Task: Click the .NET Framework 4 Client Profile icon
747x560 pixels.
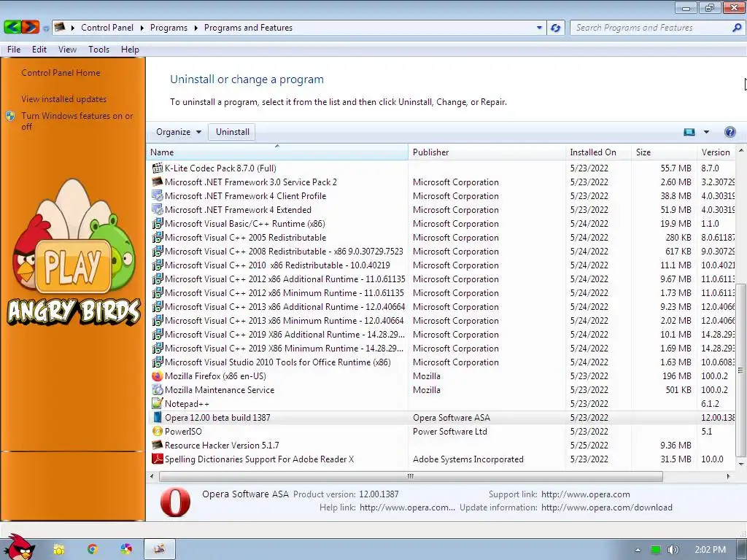Action: coord(158,195)
